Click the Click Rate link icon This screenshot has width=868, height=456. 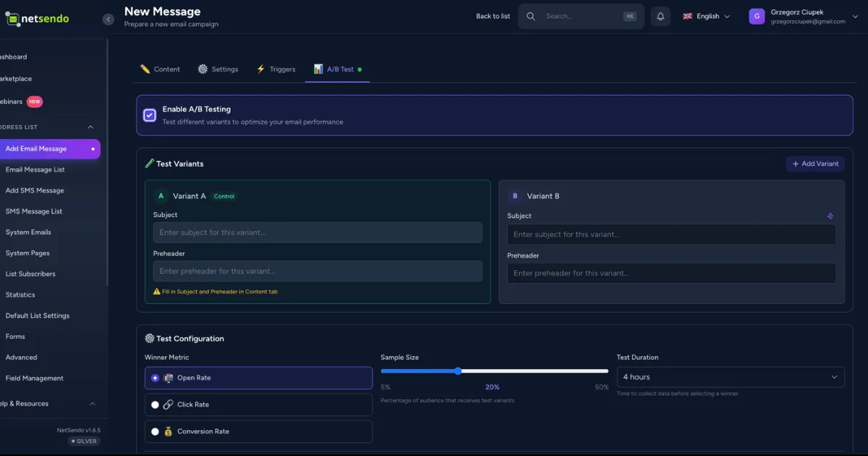click(169, 405)
